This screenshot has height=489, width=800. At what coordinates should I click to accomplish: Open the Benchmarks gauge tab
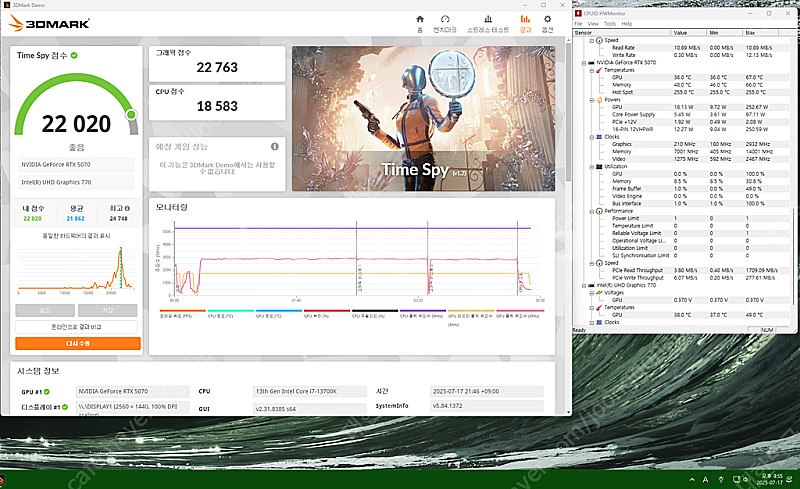[445, 19]
